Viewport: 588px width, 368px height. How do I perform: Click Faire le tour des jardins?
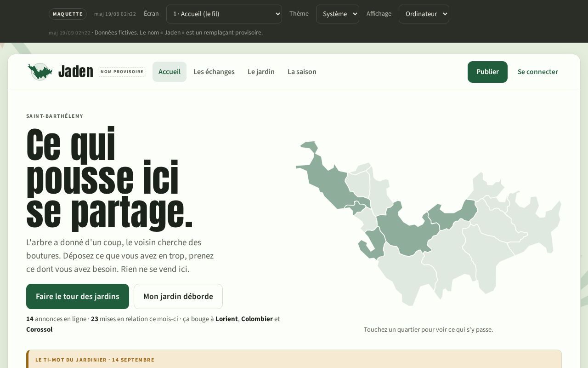tap(78, 296)
